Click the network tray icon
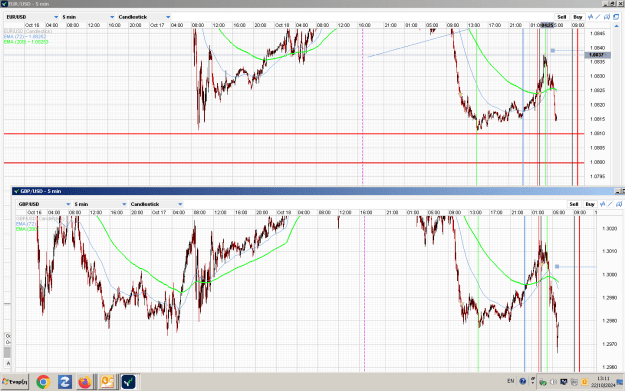The height and width of the screenshot is (391, 625). point(574,382)
